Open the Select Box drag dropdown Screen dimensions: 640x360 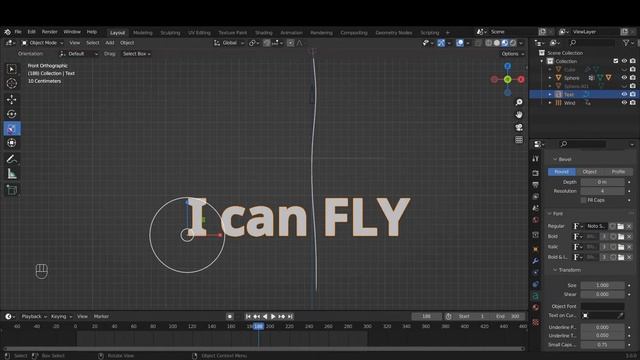pyautogui.click(x=137, y=54)
